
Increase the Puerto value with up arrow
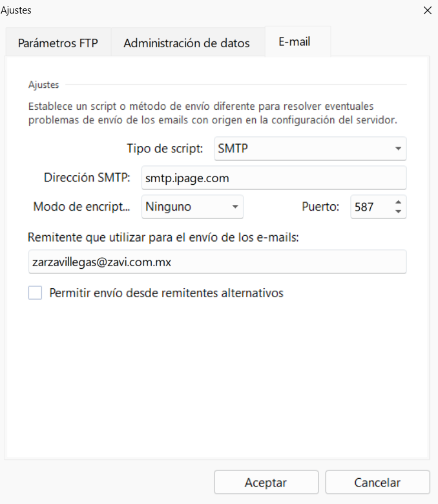pyautogui.click(x=398, y=202)
